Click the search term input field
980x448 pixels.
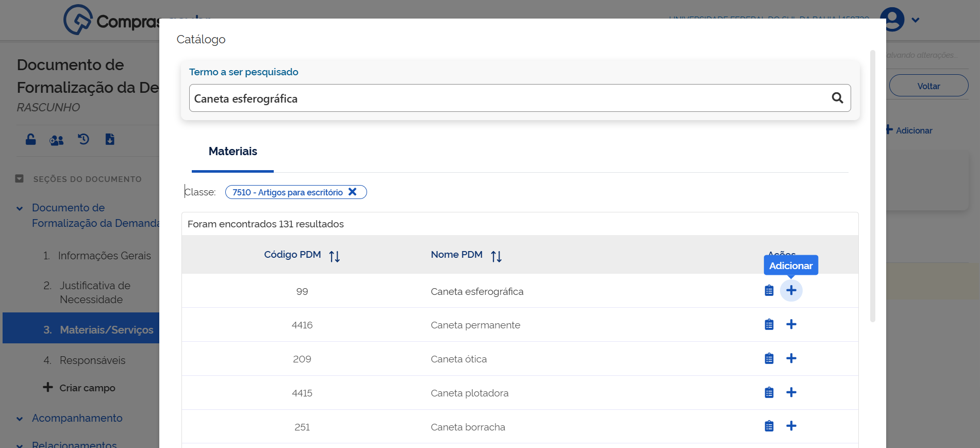(x=508, y=98)
